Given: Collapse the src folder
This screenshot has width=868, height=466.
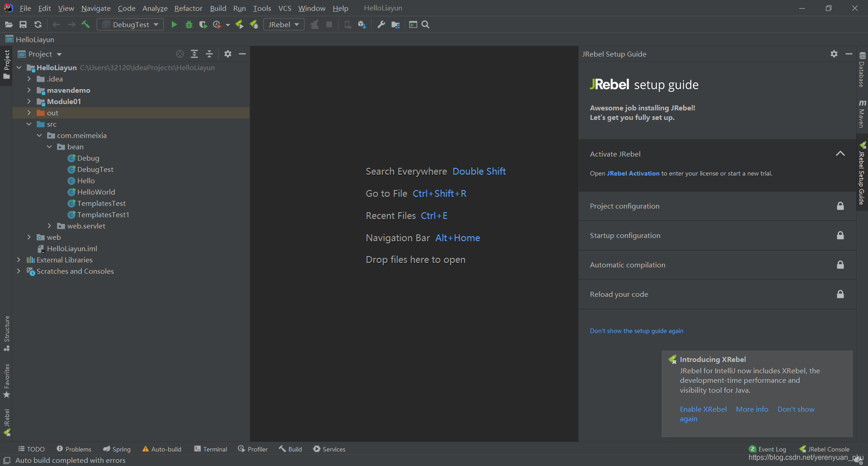Looking at the screenshot, I should point(29,124).
